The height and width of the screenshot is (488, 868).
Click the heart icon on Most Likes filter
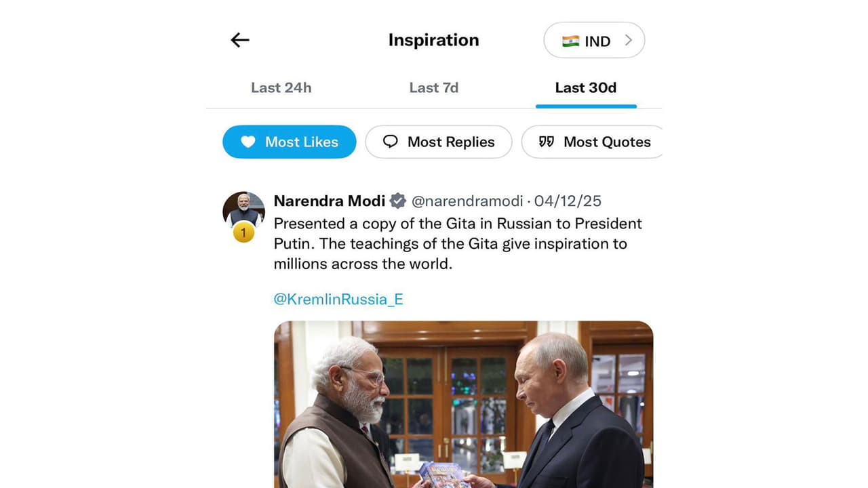(246, 142)
